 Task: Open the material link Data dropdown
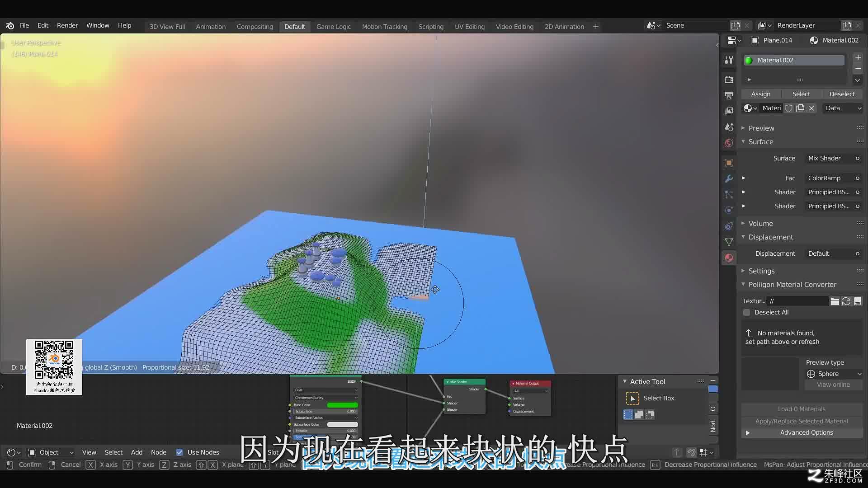[x=843, y=108]
